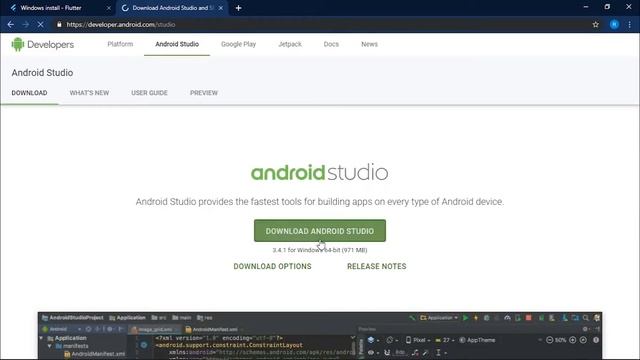This screenshot has width=640, height=360.
Task: Open the Chrome three-dot menu
Action: coord(630,24)
